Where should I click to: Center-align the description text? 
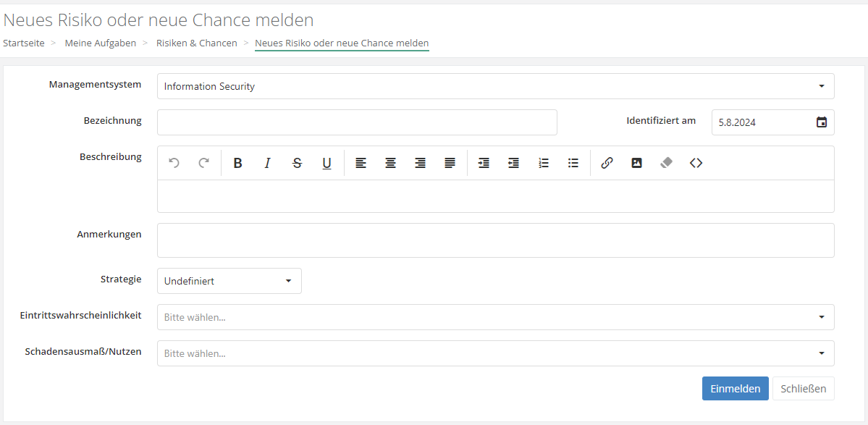(x=390, y=164)
